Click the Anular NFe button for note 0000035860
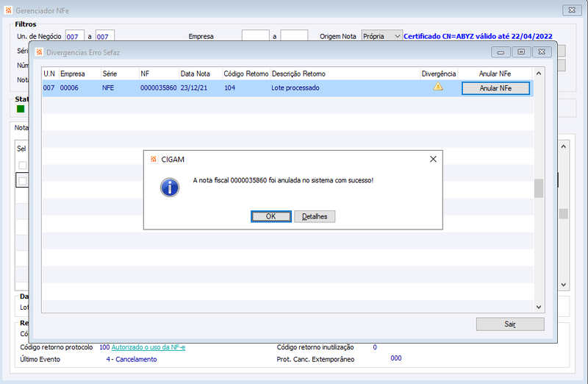The image size is (588, 384). click(x=495, y=88)
